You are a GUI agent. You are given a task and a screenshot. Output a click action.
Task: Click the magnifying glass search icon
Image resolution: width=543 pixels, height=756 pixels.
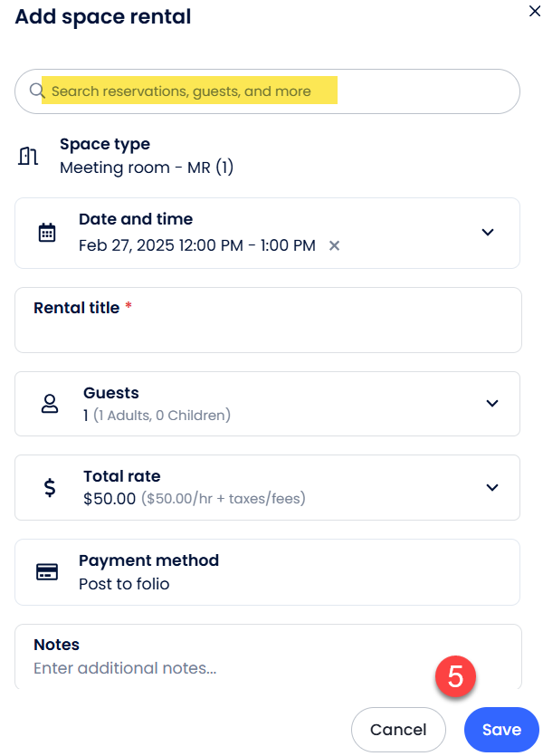click(x=36, y=91)
